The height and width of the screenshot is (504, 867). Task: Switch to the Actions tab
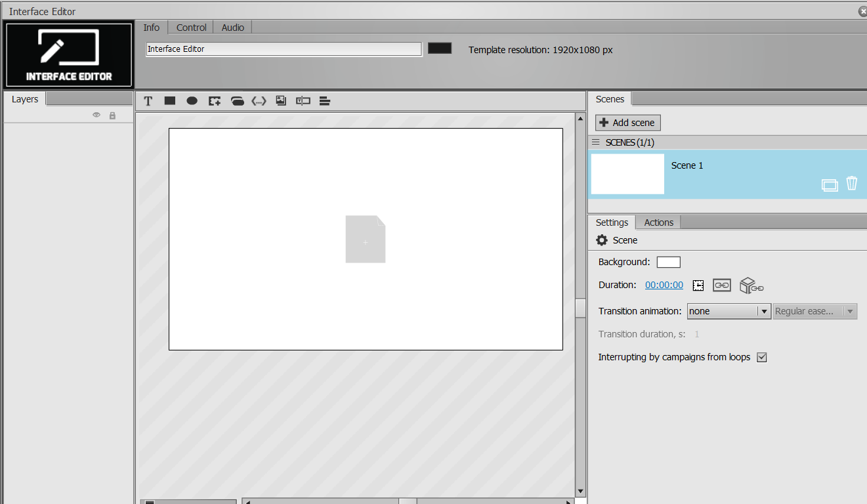point(659,222)
